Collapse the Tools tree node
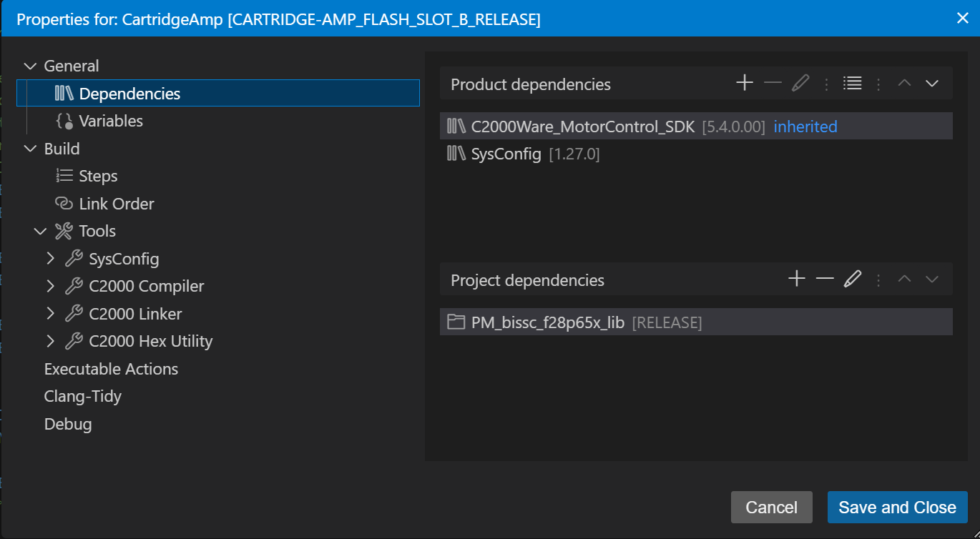The height and width of the screenshot is (539, 980). coord(40,231)
